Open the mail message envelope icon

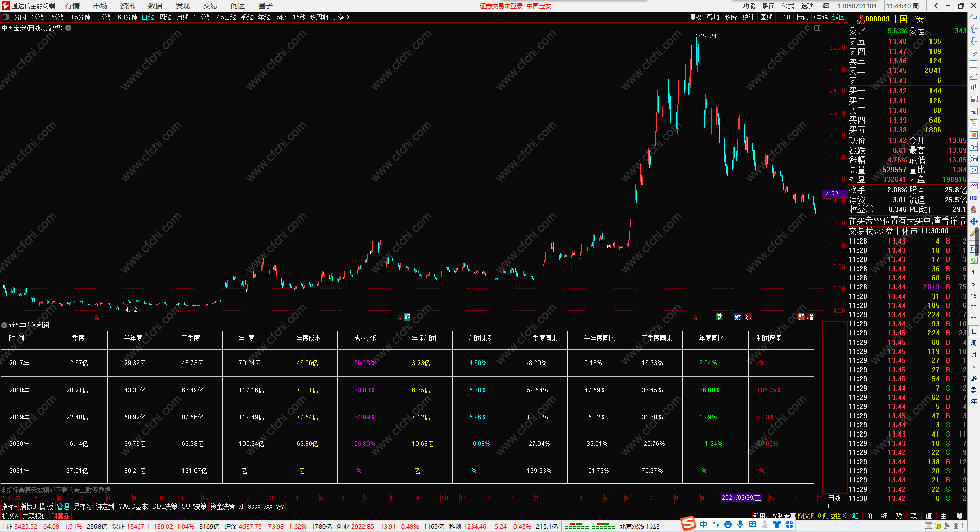[826, 6]
